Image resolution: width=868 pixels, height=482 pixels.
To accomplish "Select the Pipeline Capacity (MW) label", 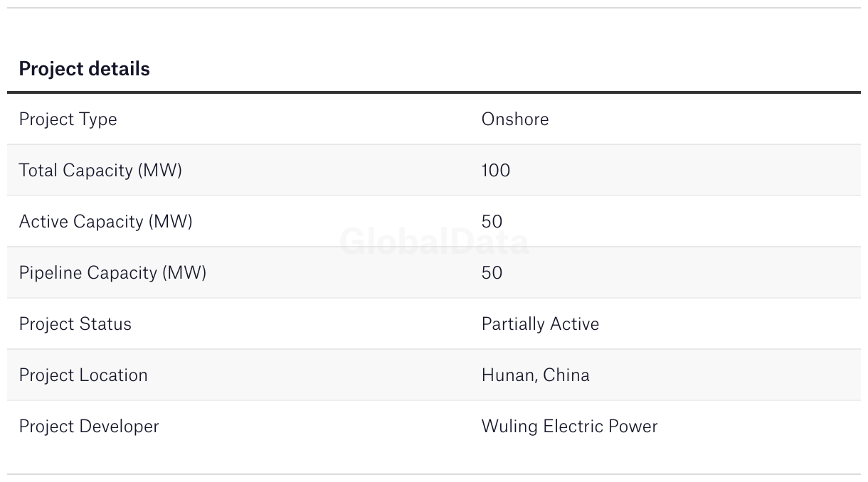I will coord(112,273).
